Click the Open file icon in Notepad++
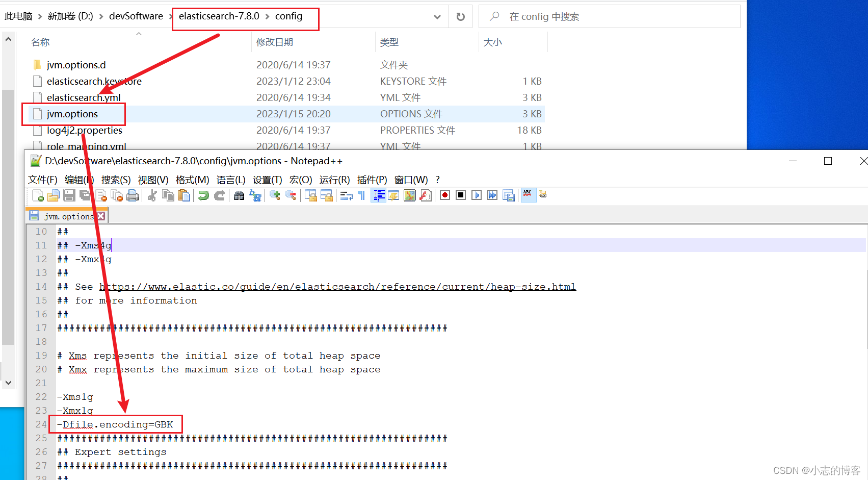The image size is (868, 480). point(54,195)
